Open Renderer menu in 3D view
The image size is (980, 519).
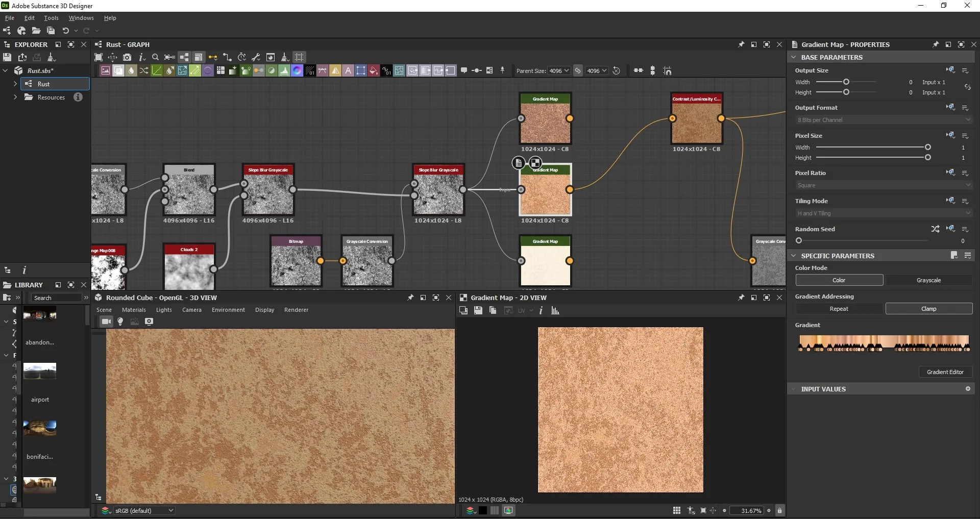coord(296,310)
